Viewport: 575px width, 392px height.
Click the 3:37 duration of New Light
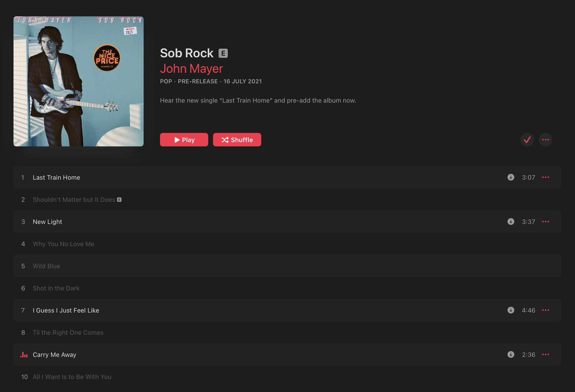click(x=528, y=222)
